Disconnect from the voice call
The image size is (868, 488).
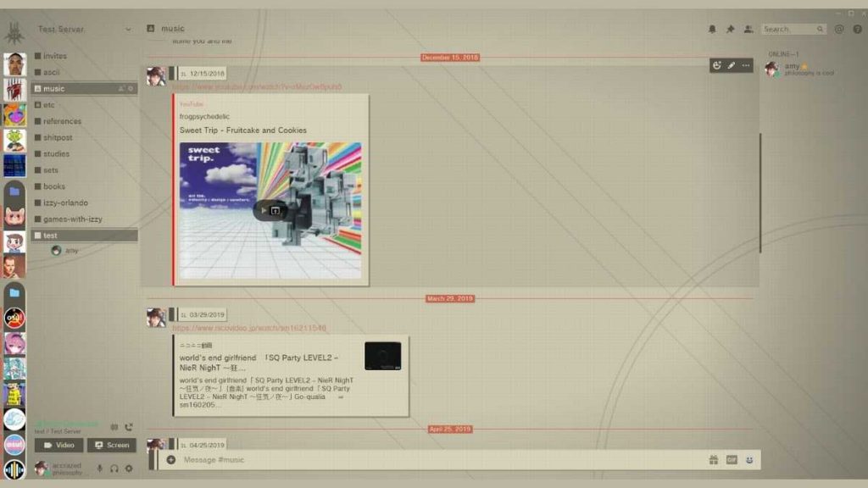point(129,427)
